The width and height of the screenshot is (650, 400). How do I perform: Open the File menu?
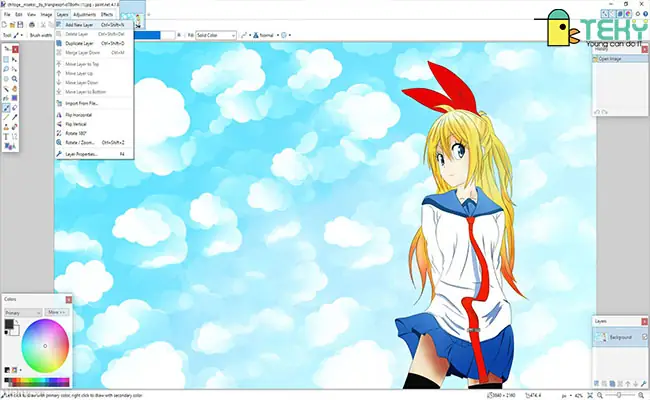pos(7,15)
